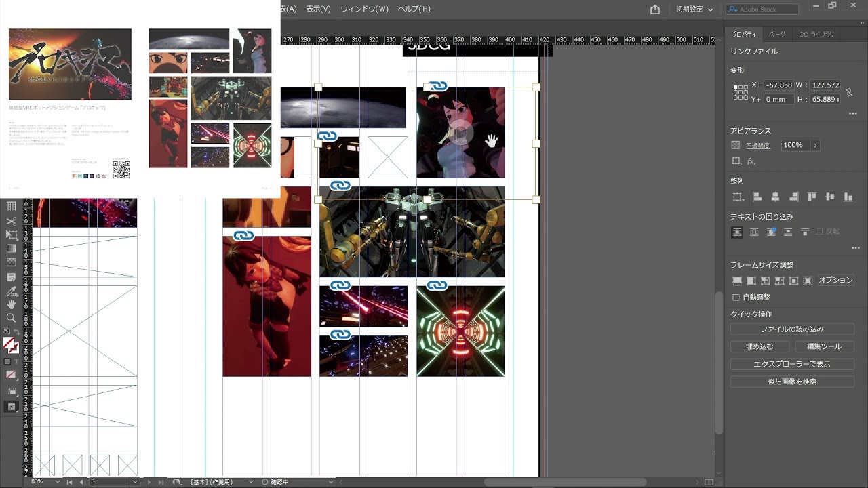Click the link badge on the green tunnel image
This screenshot has width=868, height=488.
pyautogui.click(x=437, y=285)
